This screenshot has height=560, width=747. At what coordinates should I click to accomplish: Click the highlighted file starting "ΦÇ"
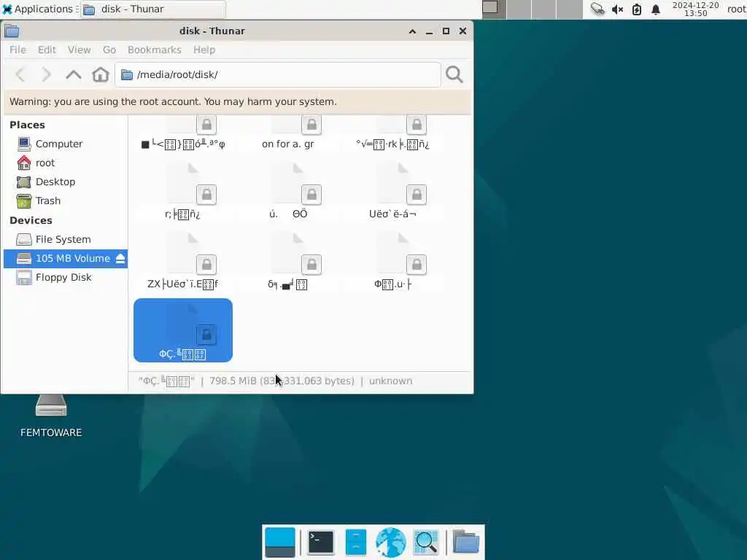[x=183, y=330]
